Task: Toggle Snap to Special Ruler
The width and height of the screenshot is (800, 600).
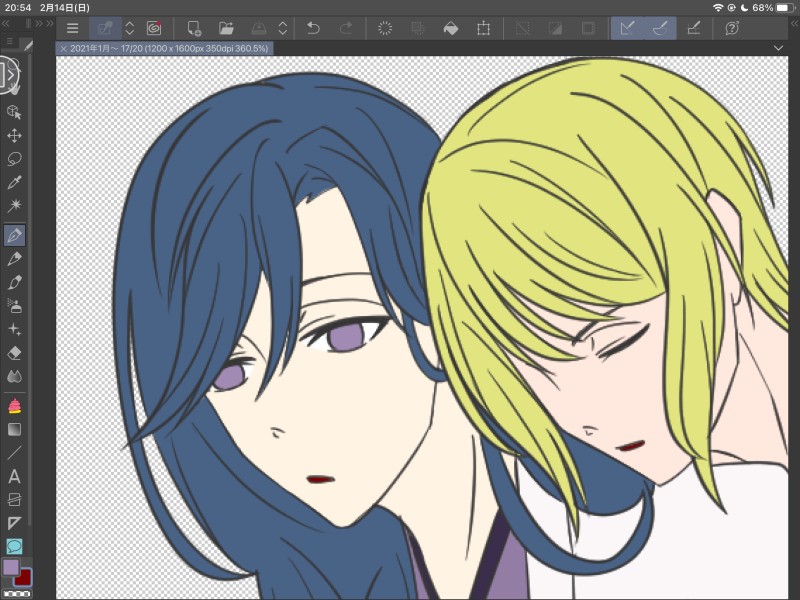Action: [x=660, y=28]
